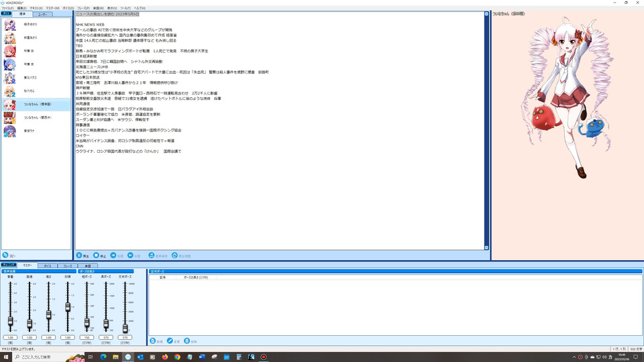Click the コピー copy icon under voice list
This screenshot has width=644, height=362.
(x=5, y=255)
